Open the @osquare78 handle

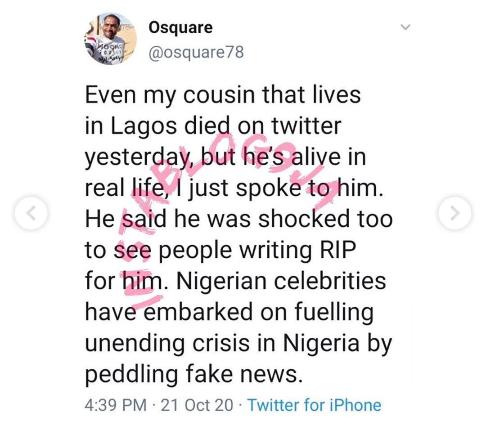196,52
